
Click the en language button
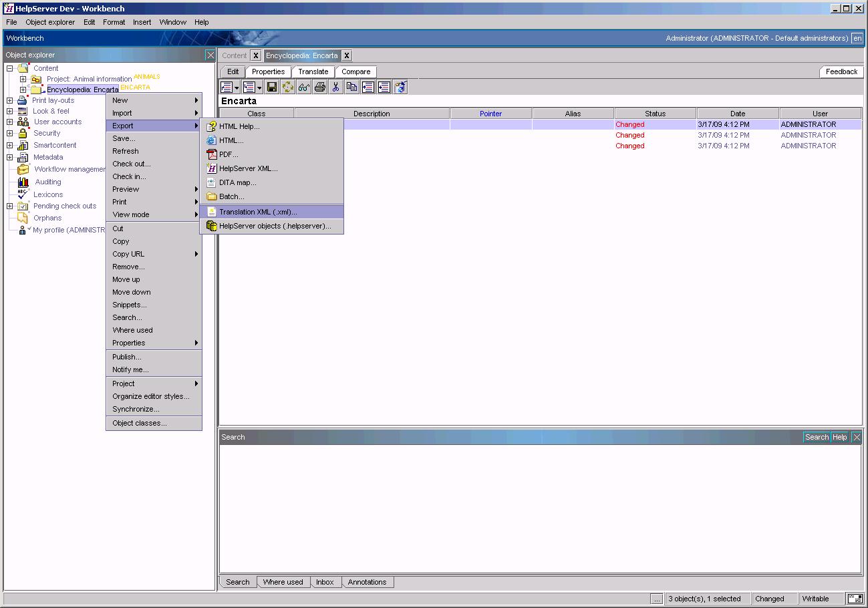[857, 38]
